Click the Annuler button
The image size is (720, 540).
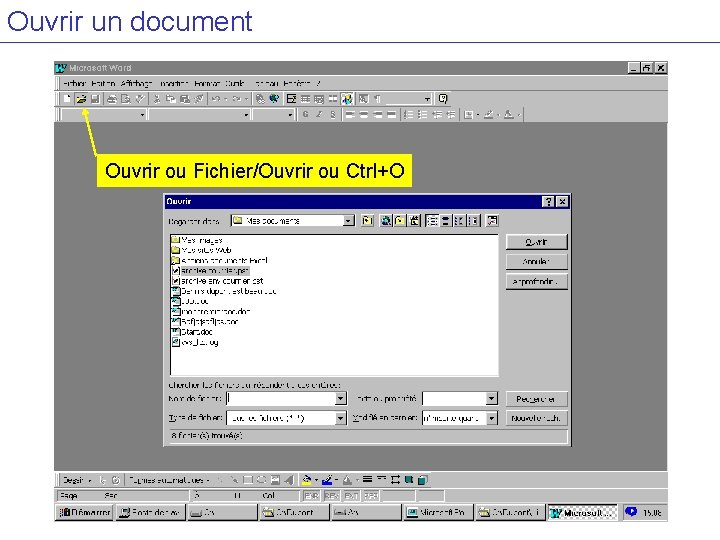(x=536, y=261)
